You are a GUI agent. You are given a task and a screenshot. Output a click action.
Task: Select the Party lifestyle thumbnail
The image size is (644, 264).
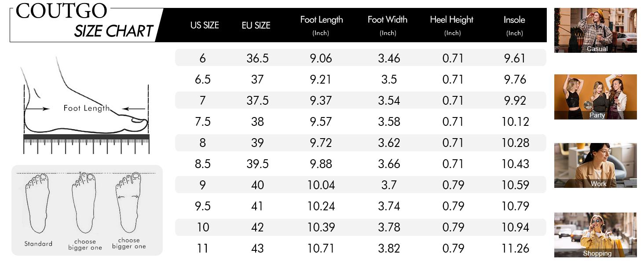click(x=595, y=97)
